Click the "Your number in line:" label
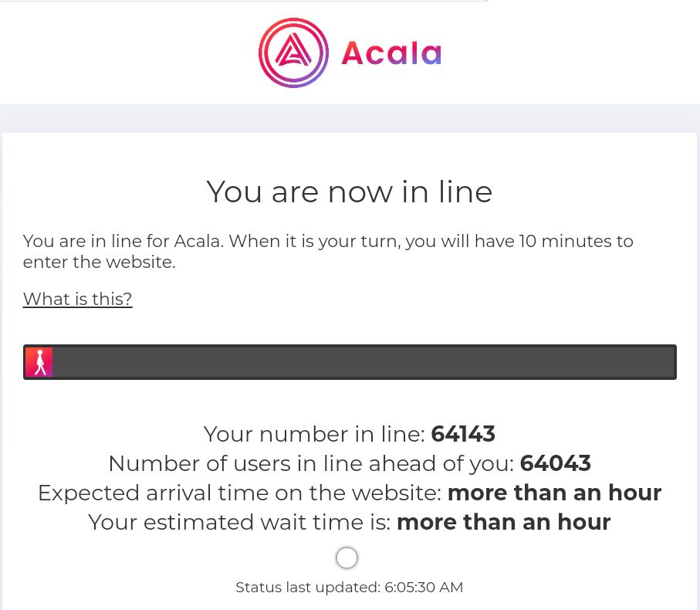700x610 pixels. [x=314, y=434]
